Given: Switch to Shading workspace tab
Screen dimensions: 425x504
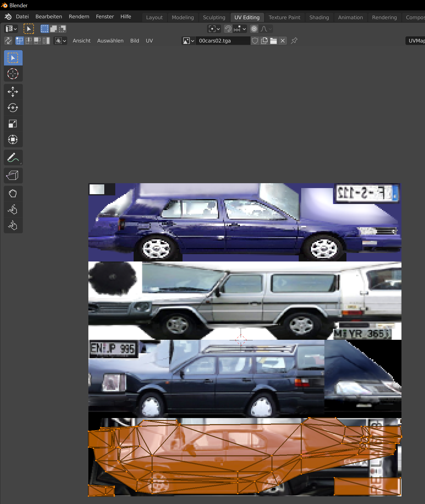Looking at the screenshot, I should (319, 17).
